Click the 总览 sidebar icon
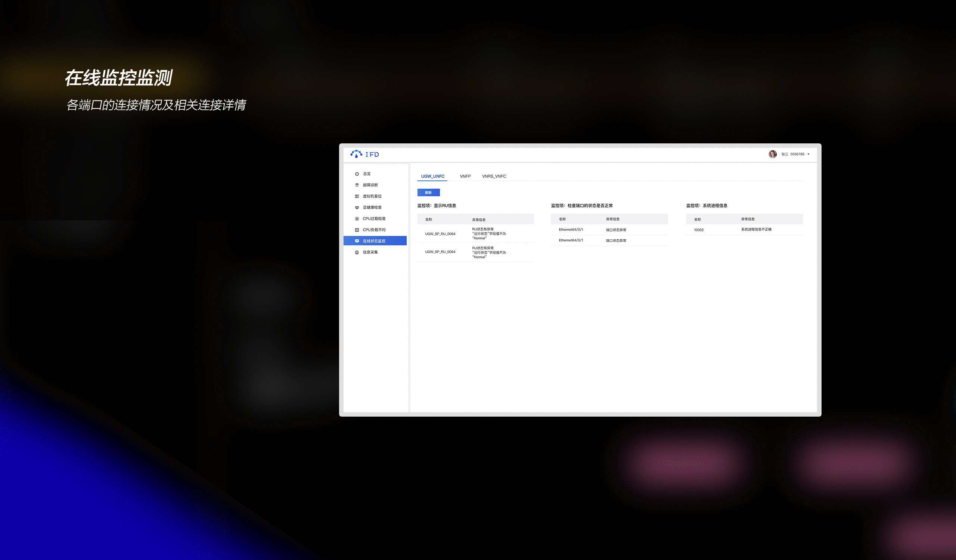956x560 pixels. [357, 174]
